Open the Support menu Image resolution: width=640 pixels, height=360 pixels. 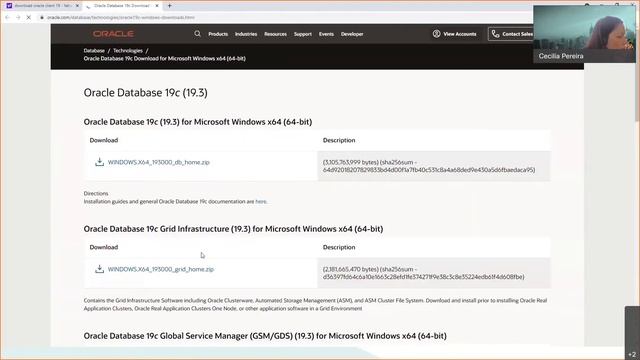pyautogui.click(x=303, y=34)
